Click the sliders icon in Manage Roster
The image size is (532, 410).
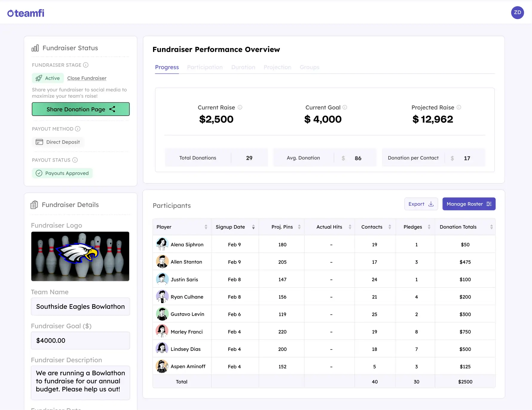click(489, 204)
